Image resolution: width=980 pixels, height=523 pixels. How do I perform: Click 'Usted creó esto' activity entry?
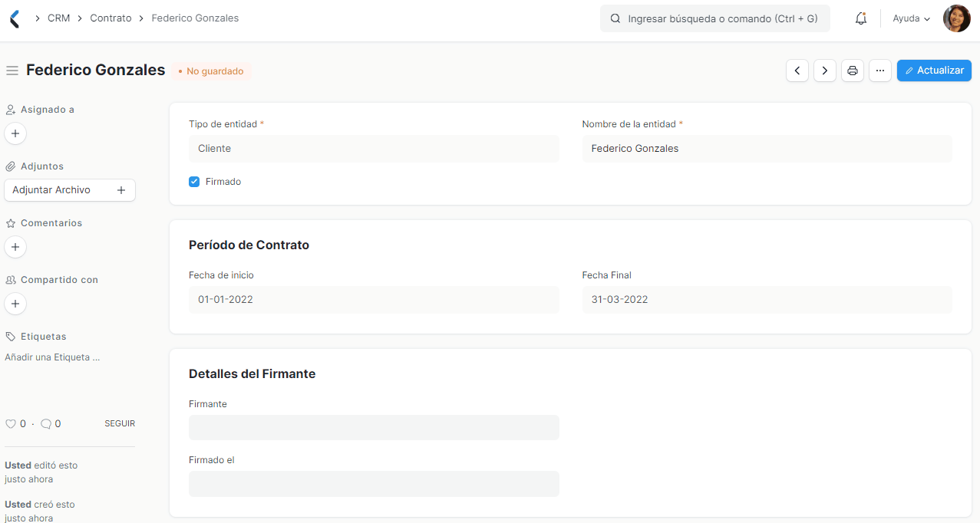coord(40,511)
